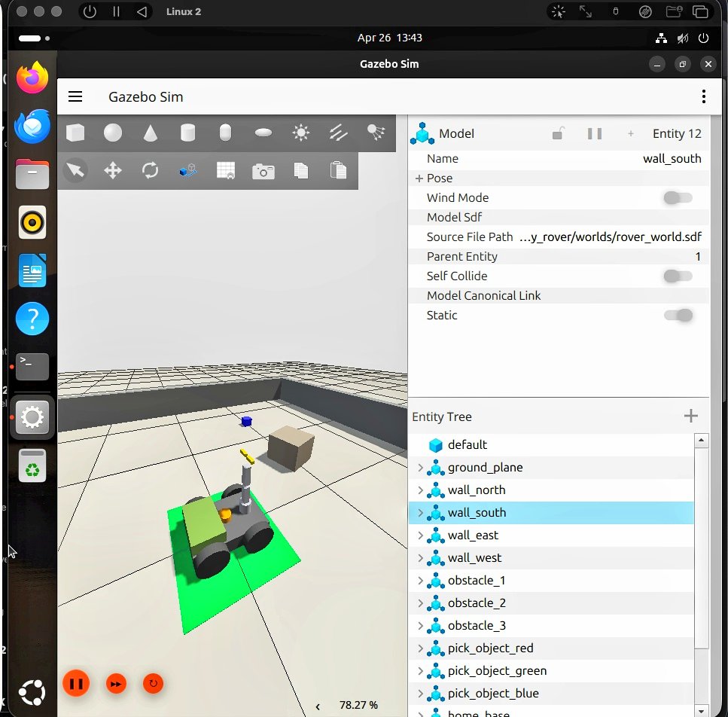This screenshot has width=728, height=717.
Task: Click the Model Sdf row
Action: 559,218
